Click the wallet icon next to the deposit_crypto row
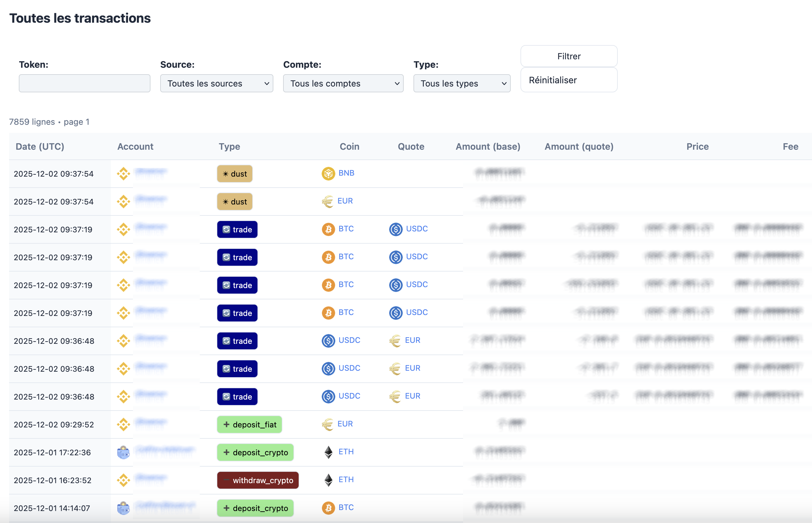Viewport: 812px width, 523px height. pos(123,452)
